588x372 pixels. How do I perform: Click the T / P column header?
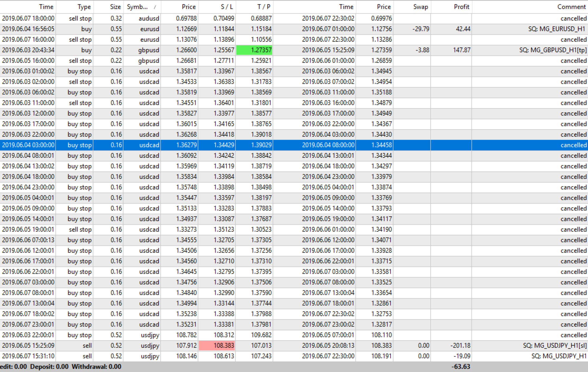[x=264, y=7]
